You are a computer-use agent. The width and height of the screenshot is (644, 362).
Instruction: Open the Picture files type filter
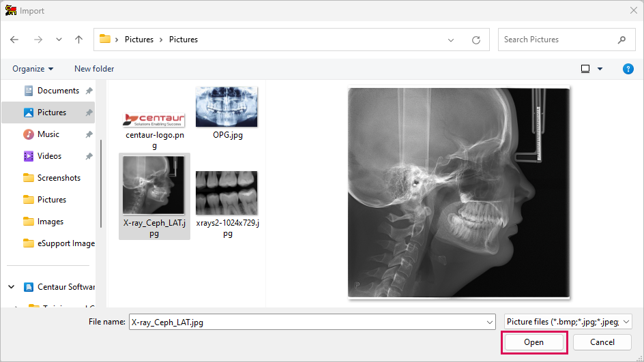568,322
